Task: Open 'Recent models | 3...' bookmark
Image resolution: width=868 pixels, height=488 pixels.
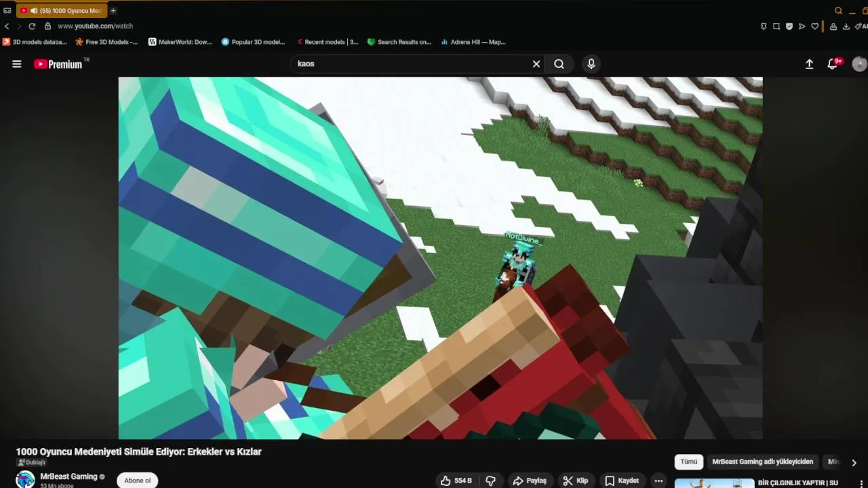Action: click(328, 42)
